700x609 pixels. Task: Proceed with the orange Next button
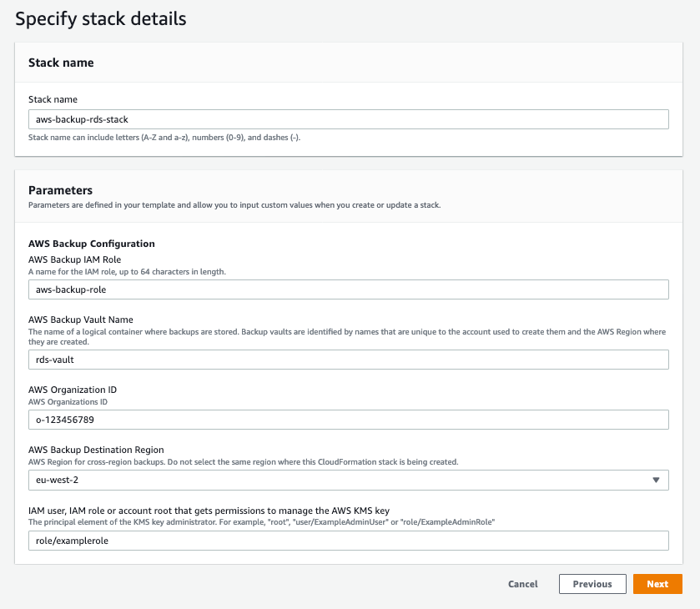pos(657,584)
